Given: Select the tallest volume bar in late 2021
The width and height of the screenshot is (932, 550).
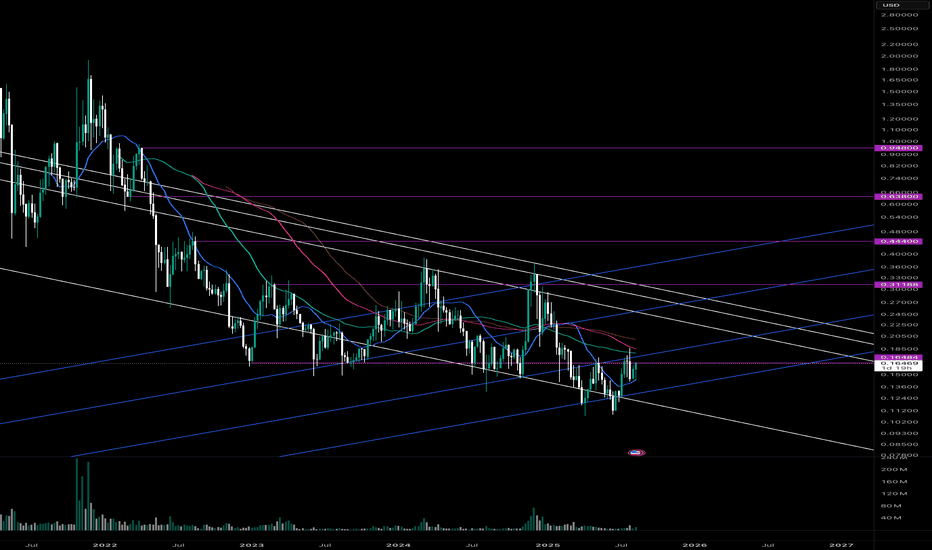Looking at the screenshot, I should click(77, 494).
